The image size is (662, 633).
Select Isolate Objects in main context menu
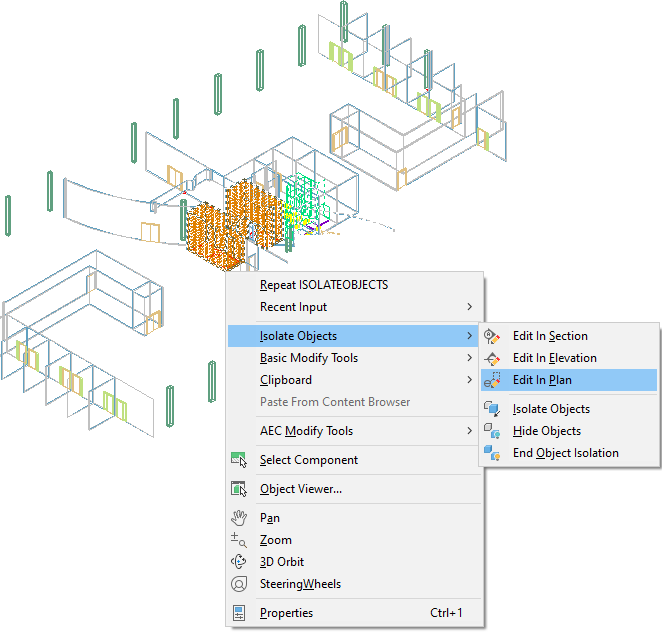pyautogui.click(x=353, y=336)
